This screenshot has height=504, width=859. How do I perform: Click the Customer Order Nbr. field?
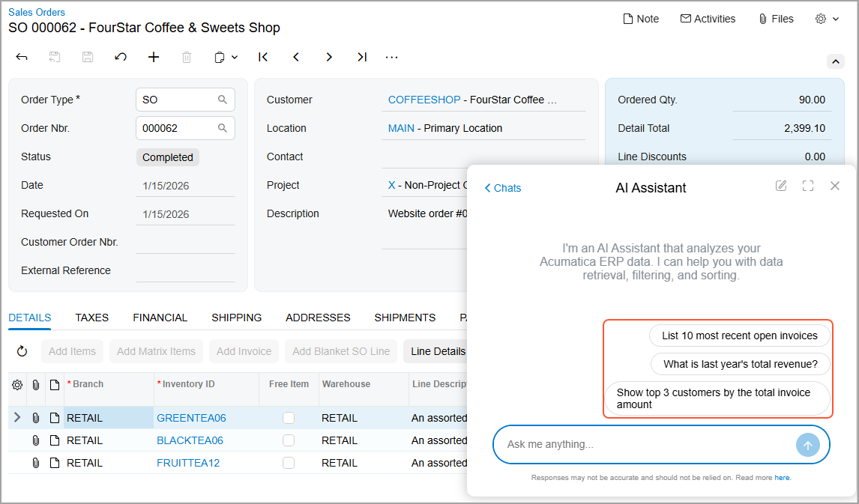[185, 242]
